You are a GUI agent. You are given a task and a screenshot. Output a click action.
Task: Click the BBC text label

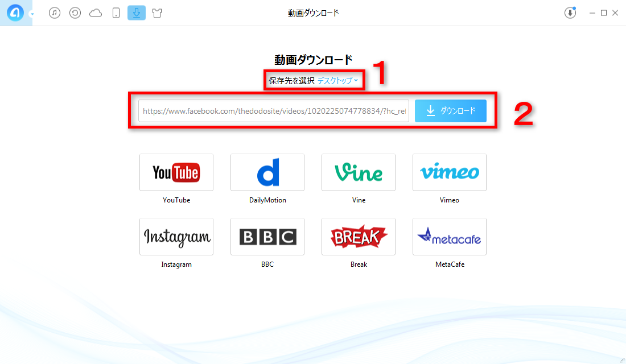point(267,264)
